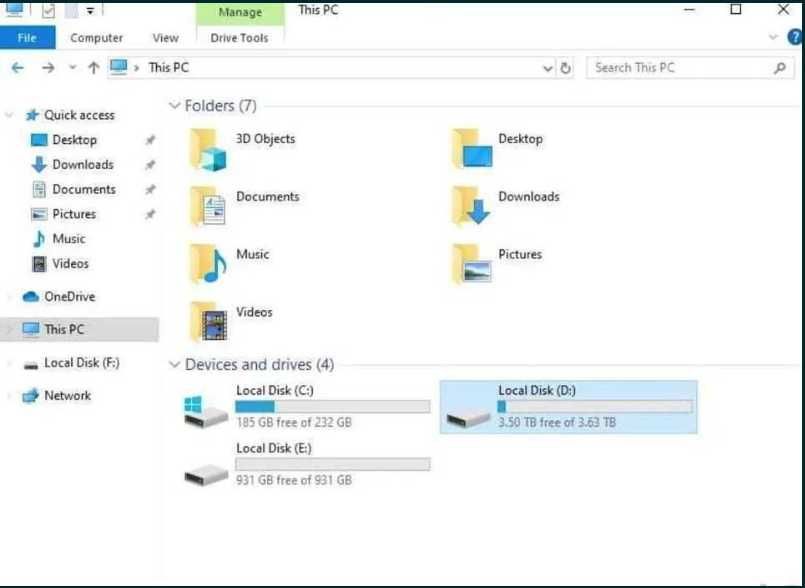Open the Desktop folder icon in Folders
805x588 pixels.
(472, 149)
